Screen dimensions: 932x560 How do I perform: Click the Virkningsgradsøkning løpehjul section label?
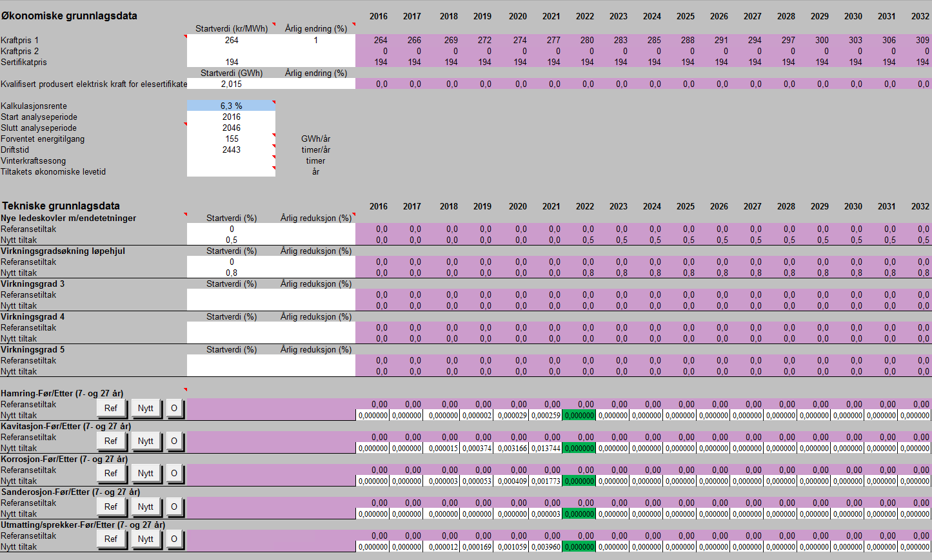[63, 251]
